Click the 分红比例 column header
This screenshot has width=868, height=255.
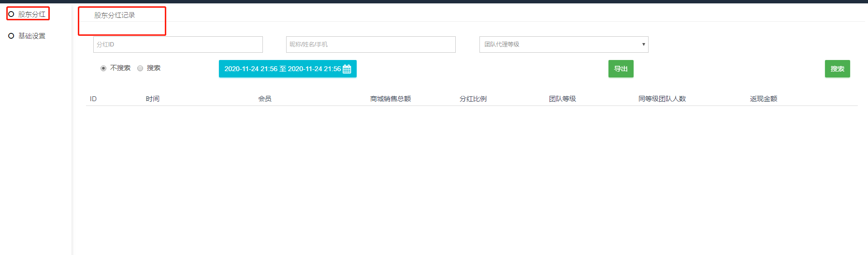coord(473,99)
